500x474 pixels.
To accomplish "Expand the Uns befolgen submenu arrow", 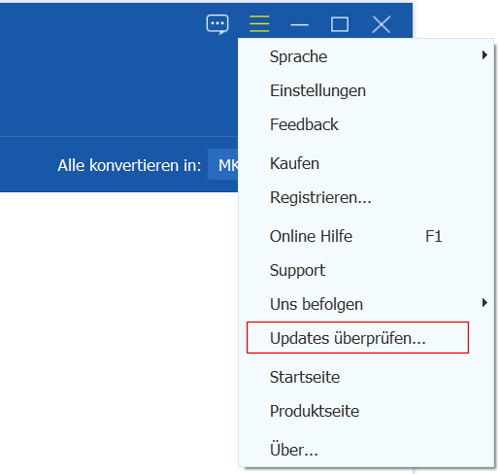I will point(484,303).
